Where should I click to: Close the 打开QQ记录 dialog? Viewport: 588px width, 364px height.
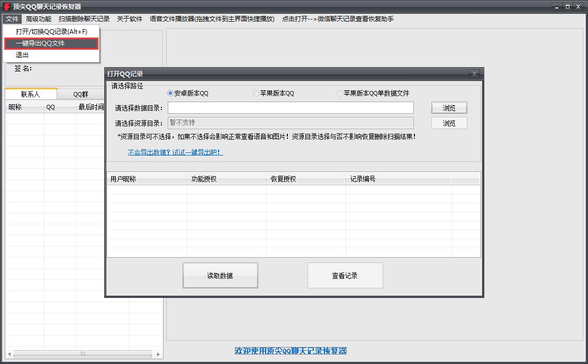tap(474, 74)
